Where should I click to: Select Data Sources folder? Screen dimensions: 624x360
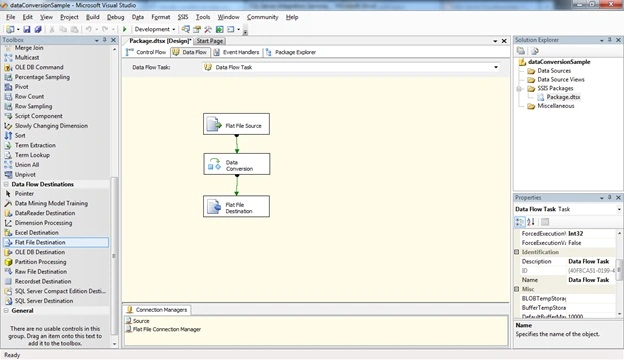[x=549, y=71]
